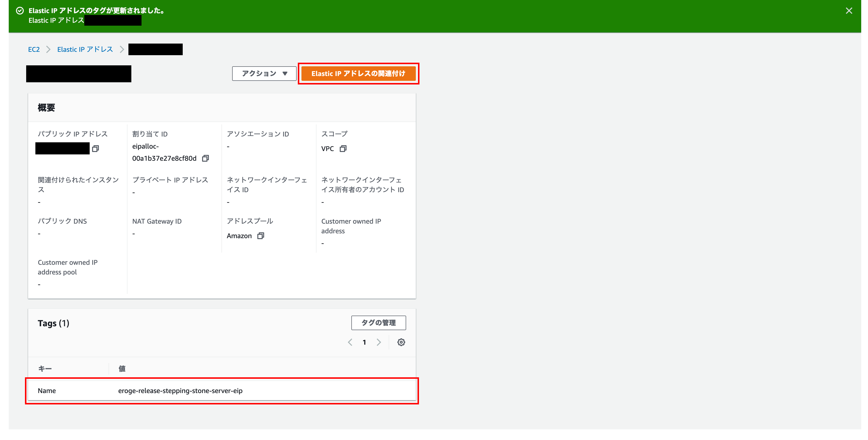Copy the Amazon address pool value
The width and height of the screenshot is (868, 440).
tap(260, 236)
